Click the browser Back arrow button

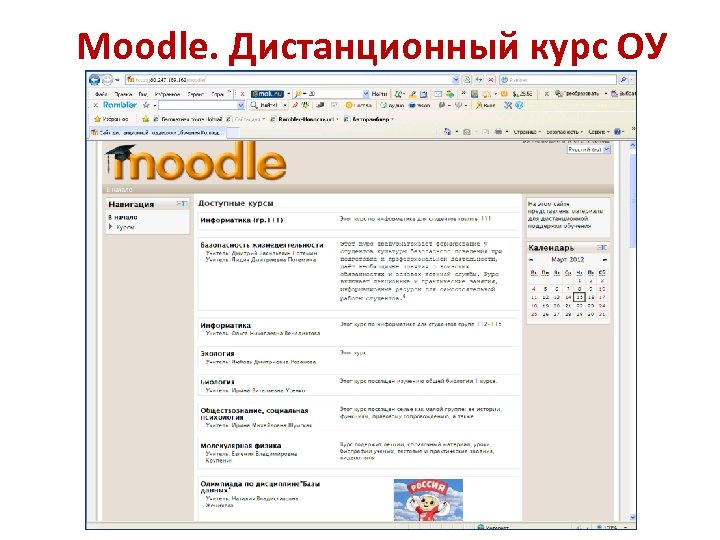click(x=95, y=80)
